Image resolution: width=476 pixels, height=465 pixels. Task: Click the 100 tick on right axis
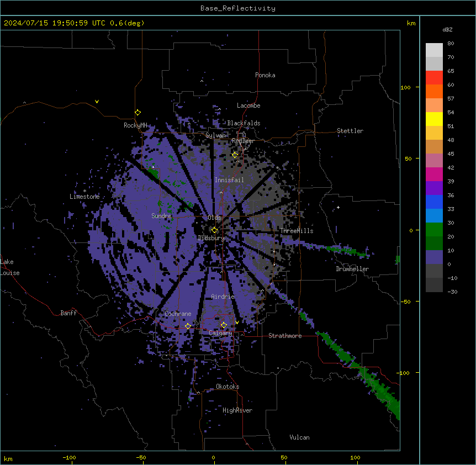405,87
